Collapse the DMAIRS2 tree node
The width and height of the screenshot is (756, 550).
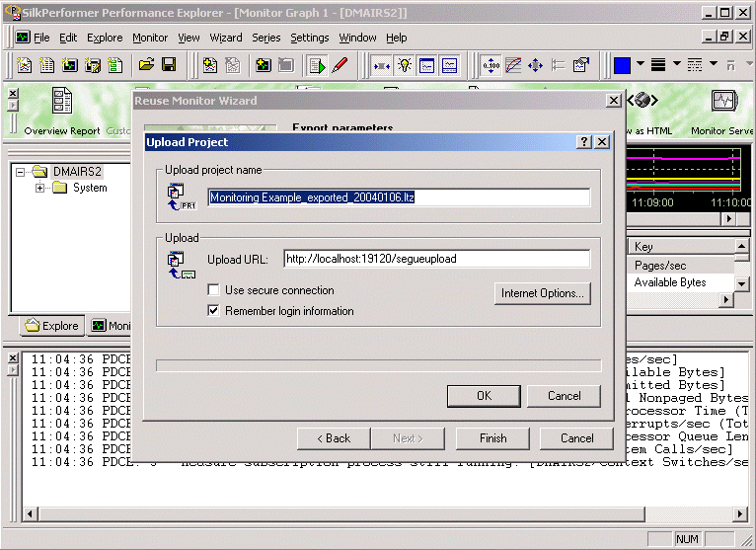click(x=21, y=172)
